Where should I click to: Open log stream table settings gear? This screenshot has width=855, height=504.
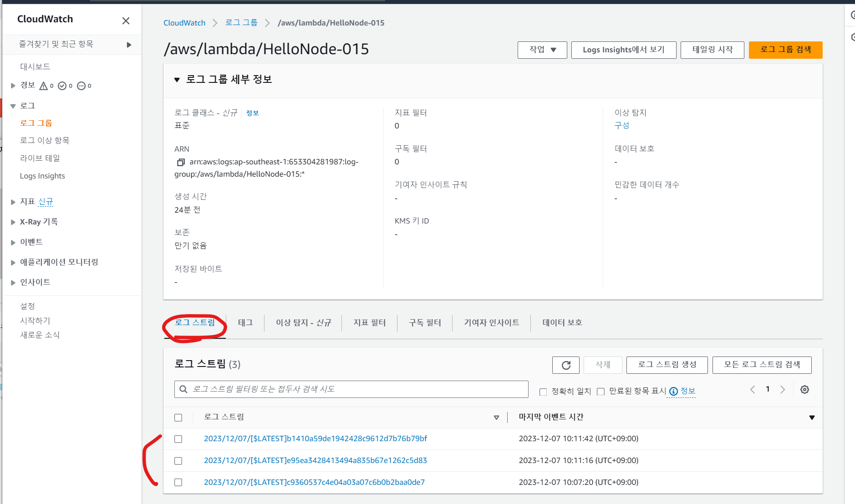click(x=804, y=390)
